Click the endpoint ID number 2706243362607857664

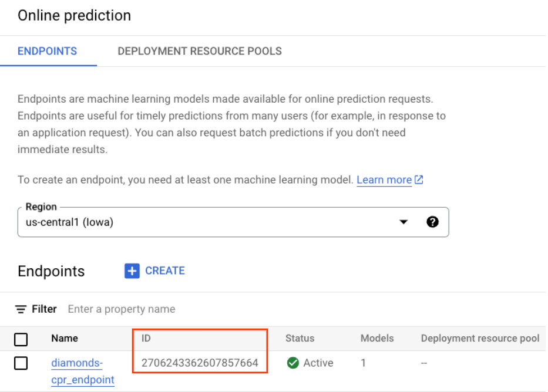coord(200,363)
